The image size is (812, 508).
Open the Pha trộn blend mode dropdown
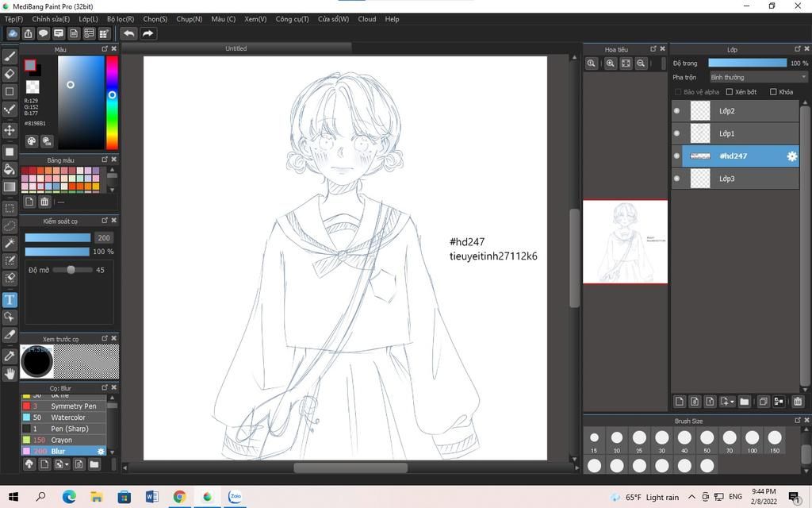[x=758, y=77]
